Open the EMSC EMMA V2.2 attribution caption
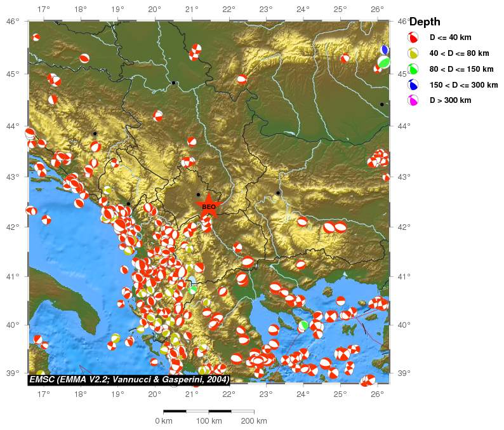Screen dimensions: 504x430 tap(129, 380)
